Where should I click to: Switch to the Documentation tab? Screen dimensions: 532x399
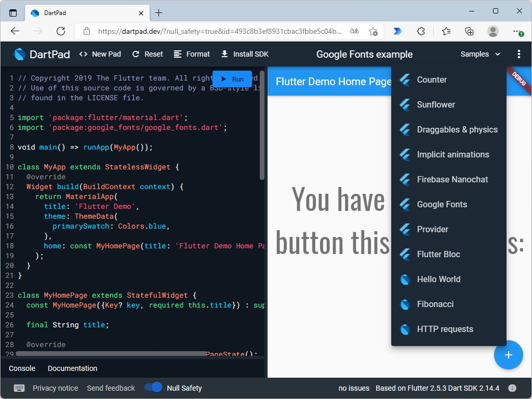click(x=72, y=368)
